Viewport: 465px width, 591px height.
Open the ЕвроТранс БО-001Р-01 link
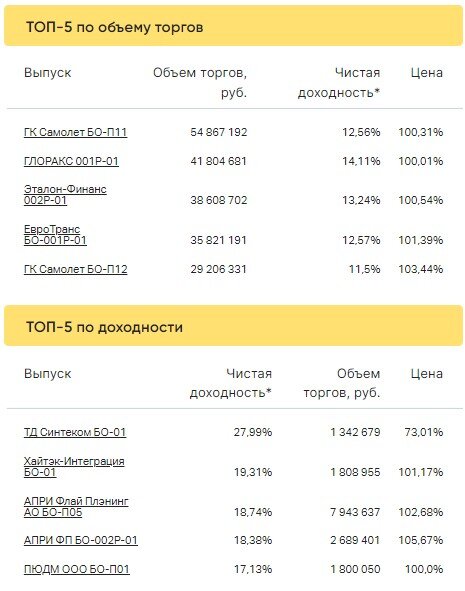[x=55, y=234]
